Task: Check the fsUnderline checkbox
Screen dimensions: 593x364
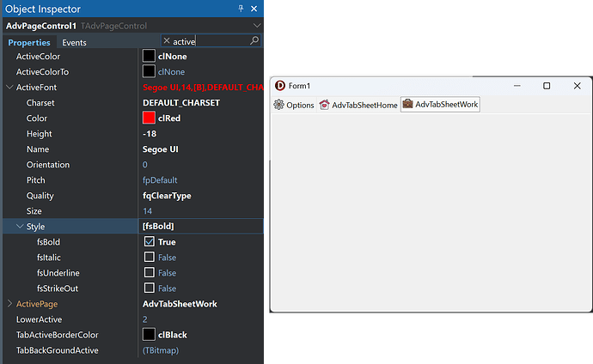Action: (150, 273)
